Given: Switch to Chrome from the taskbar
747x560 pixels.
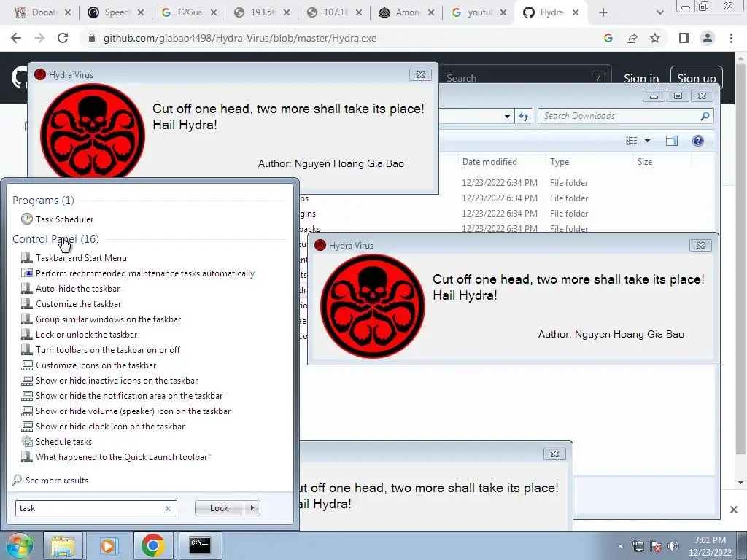Looking at the screenshot, I should click(153, 545).
